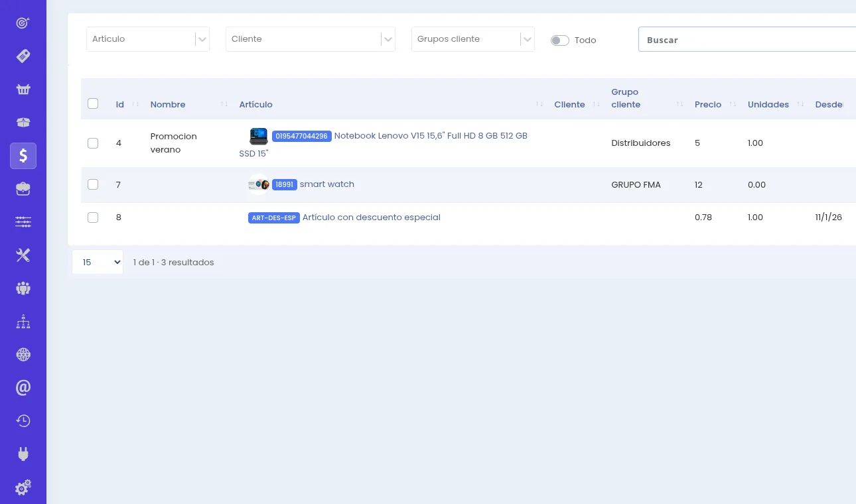Open the wrench tools sidebar icon
This screenshot has height=504, width=856.
pos(23,255)
